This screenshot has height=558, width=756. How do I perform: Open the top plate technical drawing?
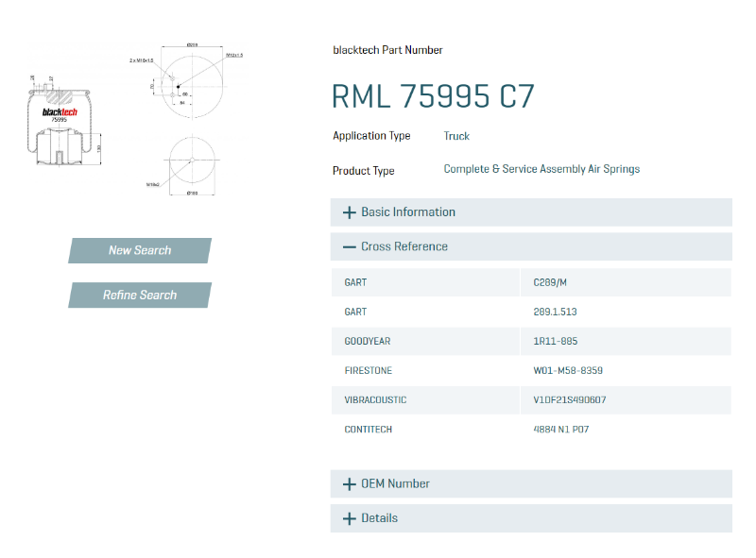pos(188,82)
